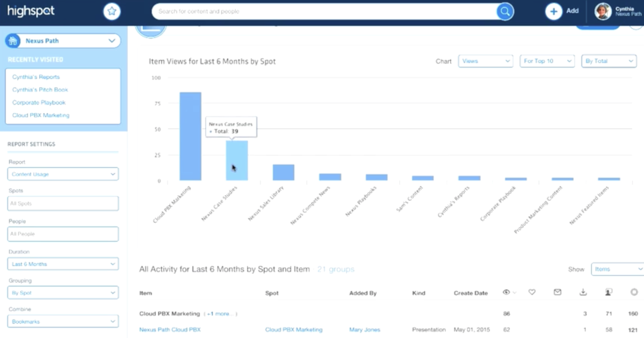Sort by viewers person icon column
Image resolution: width=644 pixels, height=338 pixels.
pos(609,293)
